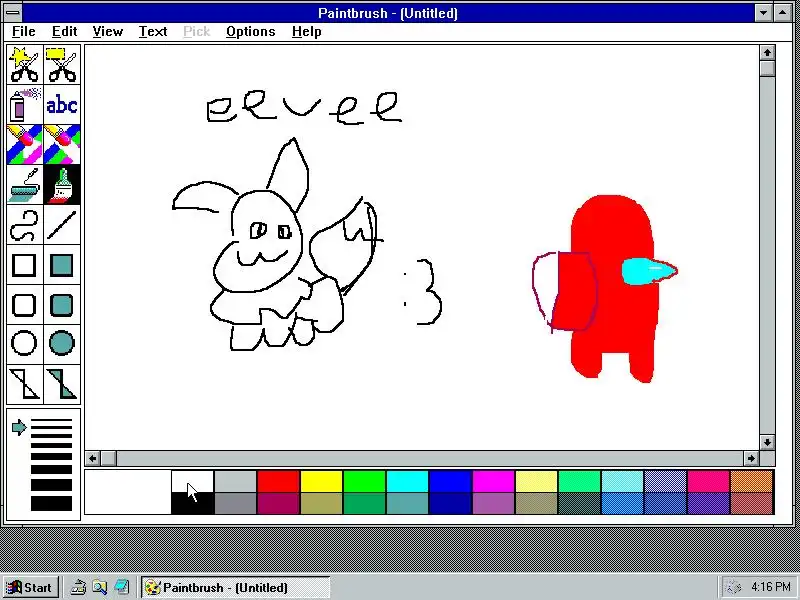
Task: Select the Filled Box tool
Action: (62, 265)
